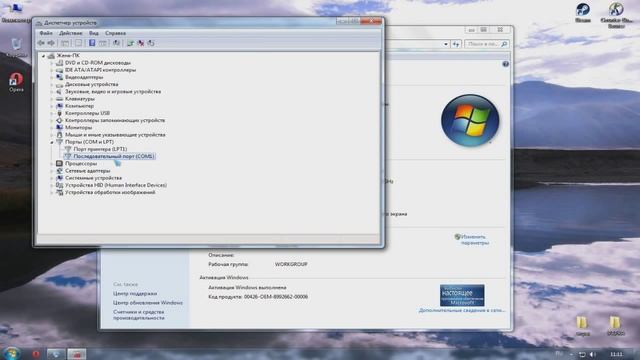Select Устройства обработки изображений item
640x360 pixels.
[110, 192]
